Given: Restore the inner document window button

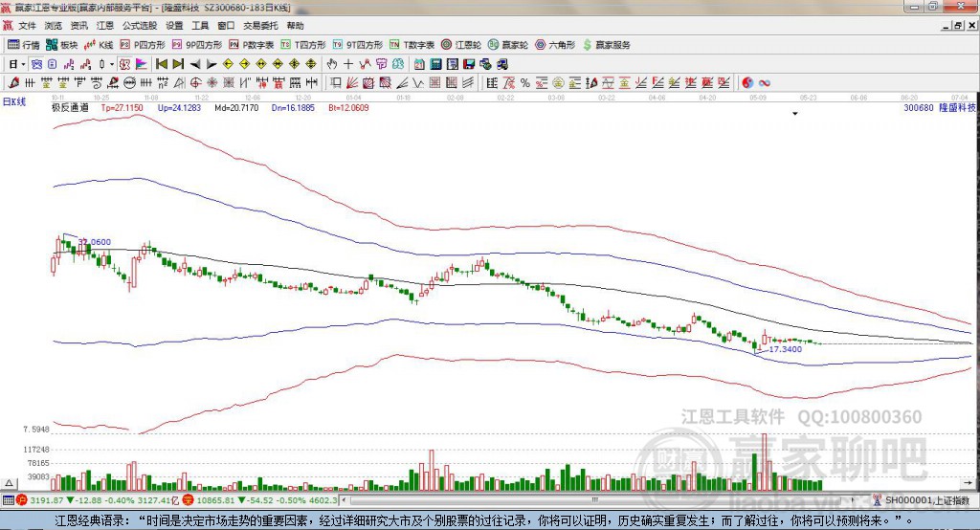Looking at the screenshot, I should 958,26.
